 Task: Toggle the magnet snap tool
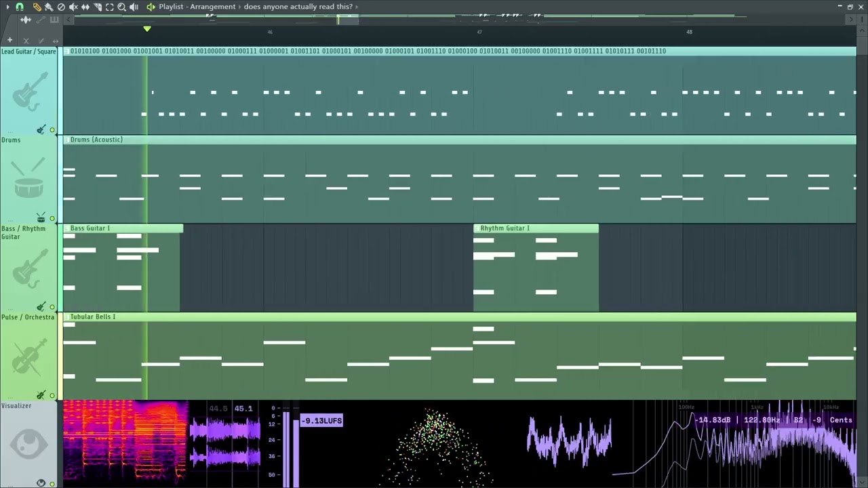(20, 7)
